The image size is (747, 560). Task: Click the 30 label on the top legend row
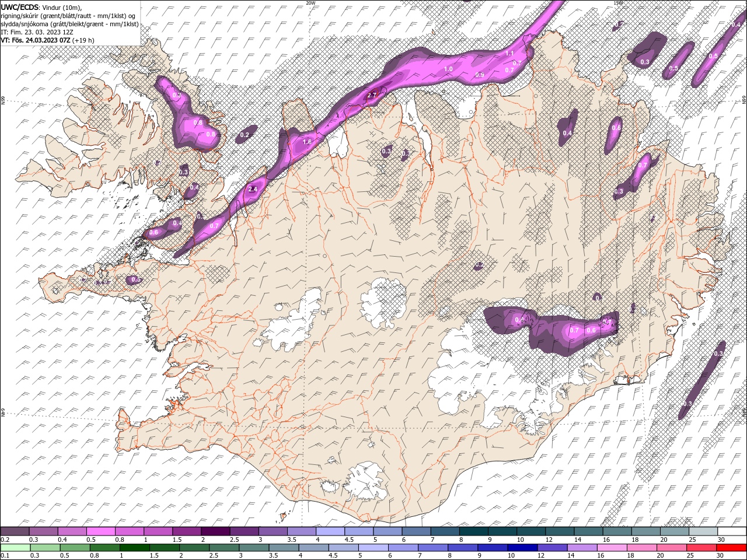point(721,540)
